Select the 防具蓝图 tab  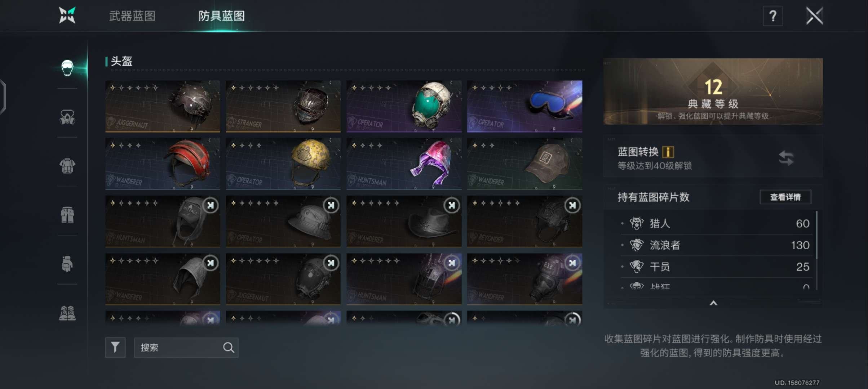pyautogui.click(x=222, y=16)
